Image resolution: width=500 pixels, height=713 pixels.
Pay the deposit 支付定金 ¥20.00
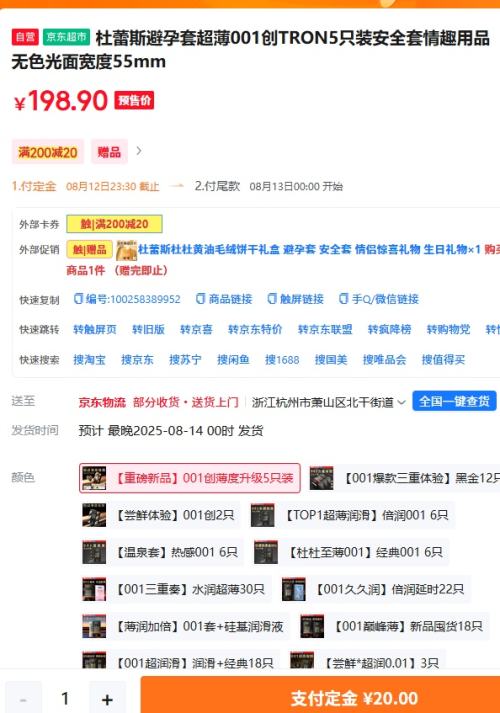(x=320, y=696)
